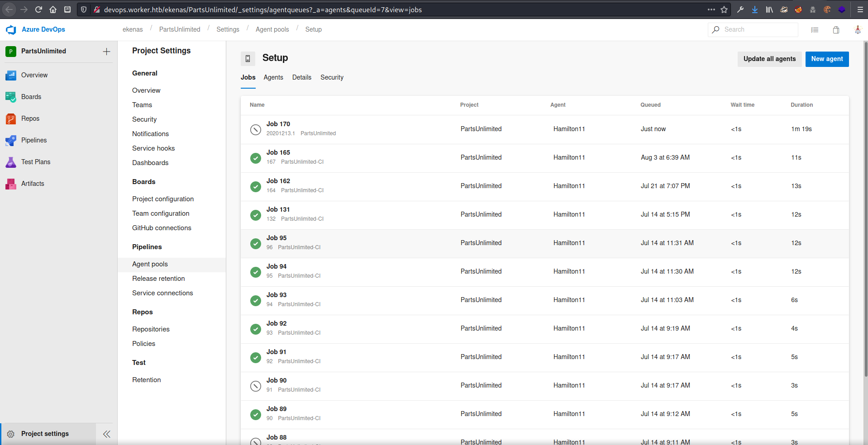Select Agent pools in Pipelines settings
Screen dimensions: 868x445
(x=172, y=264)
